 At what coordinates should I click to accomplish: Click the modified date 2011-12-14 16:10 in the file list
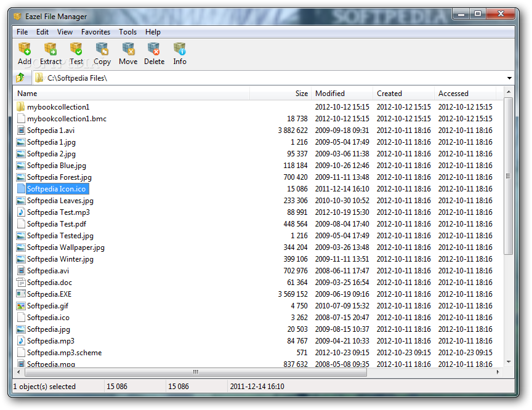point(342,189)
